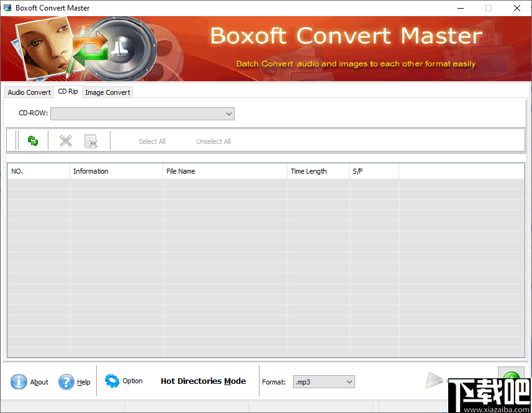Refresh the CD drive track list
The image size is (532, 413).
33,140
